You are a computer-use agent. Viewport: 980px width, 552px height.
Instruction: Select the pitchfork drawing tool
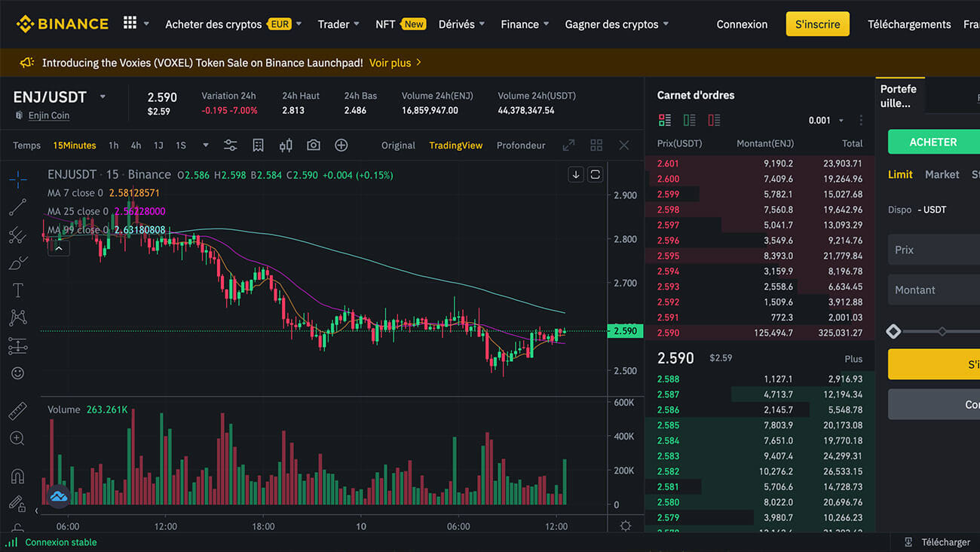tap(18, 235)
